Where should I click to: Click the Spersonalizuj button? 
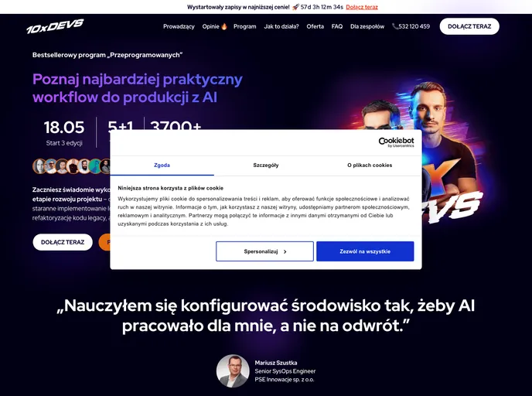[264, 251]
